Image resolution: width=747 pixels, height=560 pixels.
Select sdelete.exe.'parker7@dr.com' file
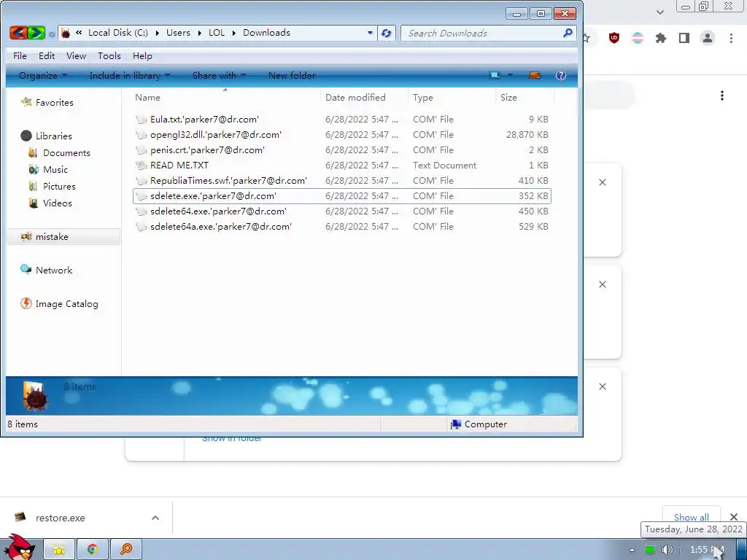342,195
